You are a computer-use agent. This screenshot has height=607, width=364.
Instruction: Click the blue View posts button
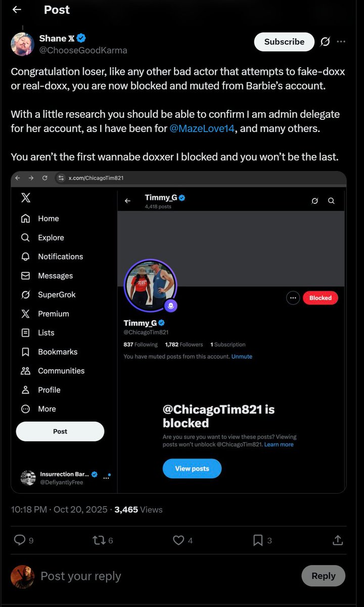[192, 468]
